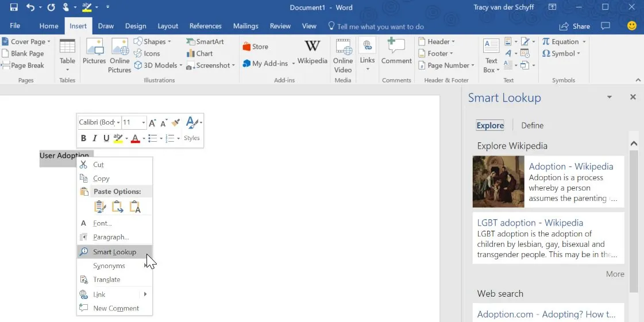Open the font size dropdown showing 11
This screenshot has width=644, height=322.
click(x=144, y=122)
